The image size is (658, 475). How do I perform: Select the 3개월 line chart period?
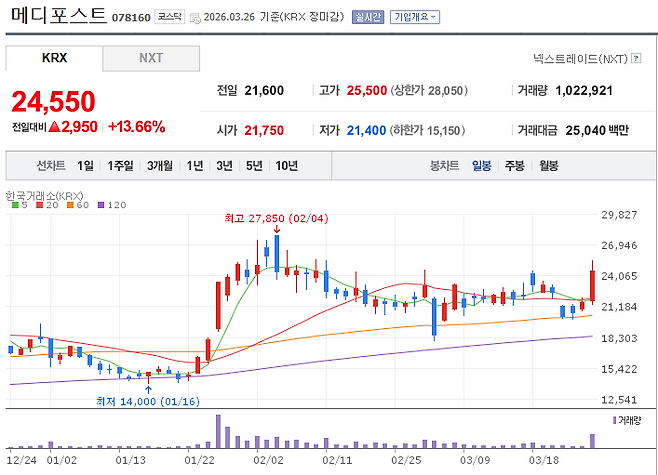[x=160, y=166]
